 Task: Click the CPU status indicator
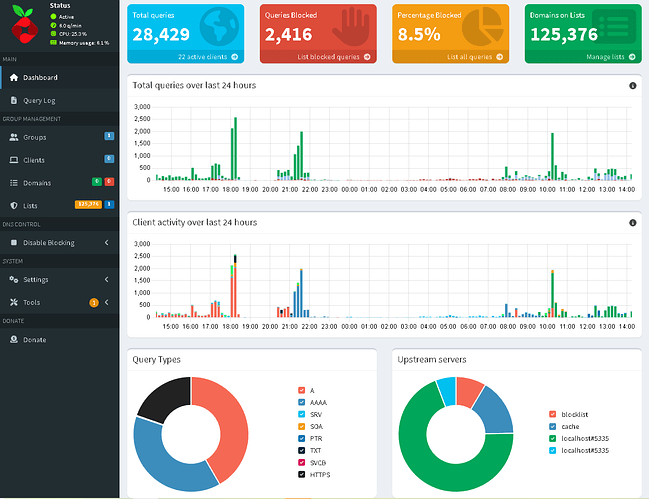[53, 34]
